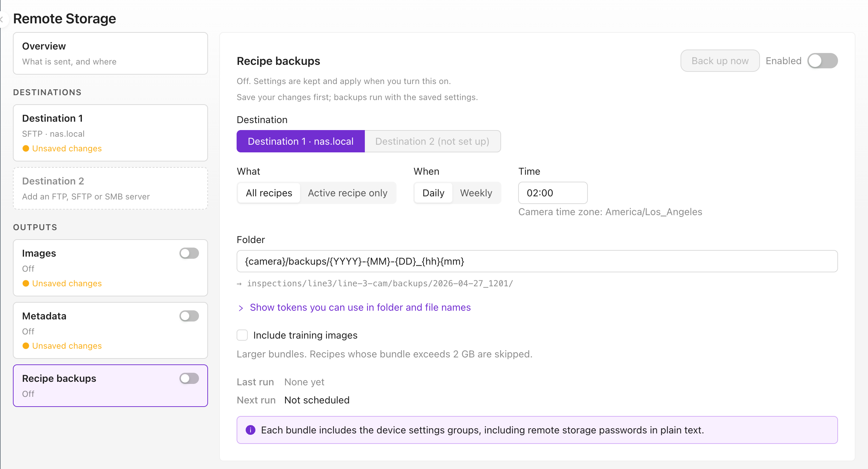Select Destination 2 (not set up) segment

432,141
